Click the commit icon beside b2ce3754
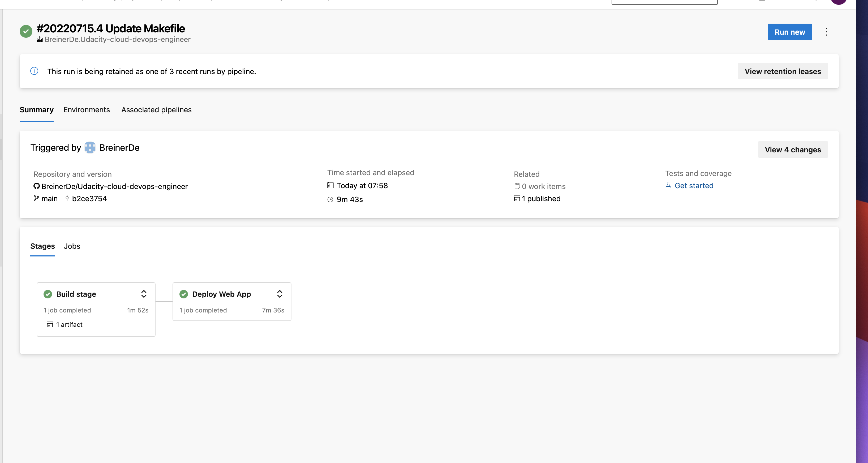Image resolution: width=868 pixels, height=463 pixels. coord(67,198)
